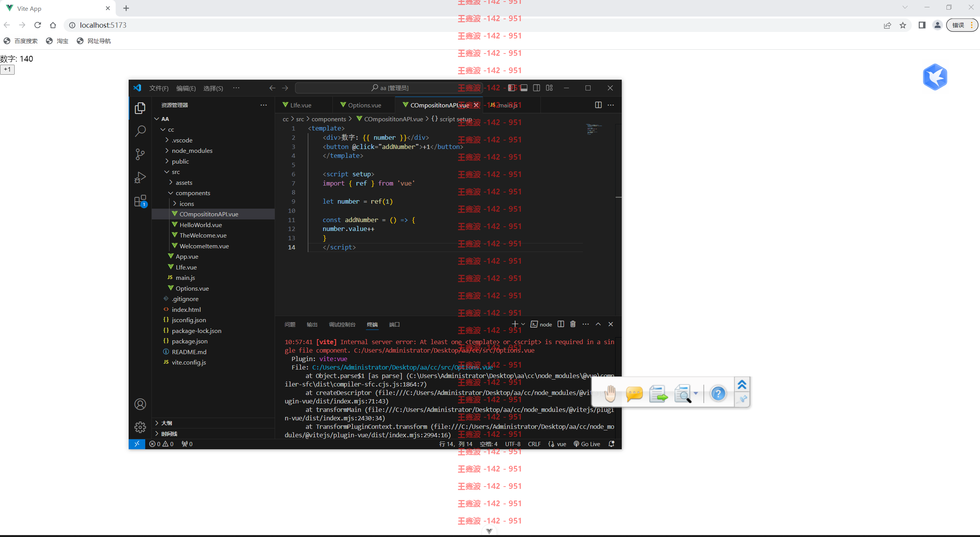Switch to the 端口 panel tab

(394, 325)
